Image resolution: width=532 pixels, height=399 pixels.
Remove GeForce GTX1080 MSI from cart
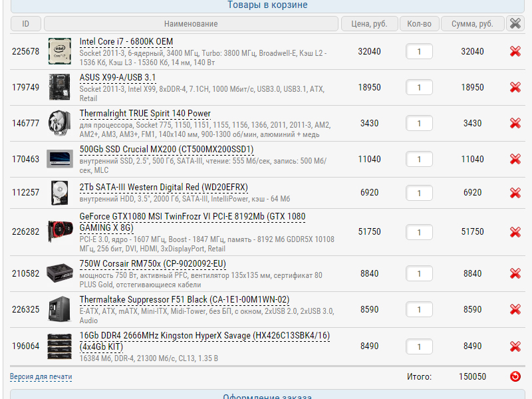[515, 232]
